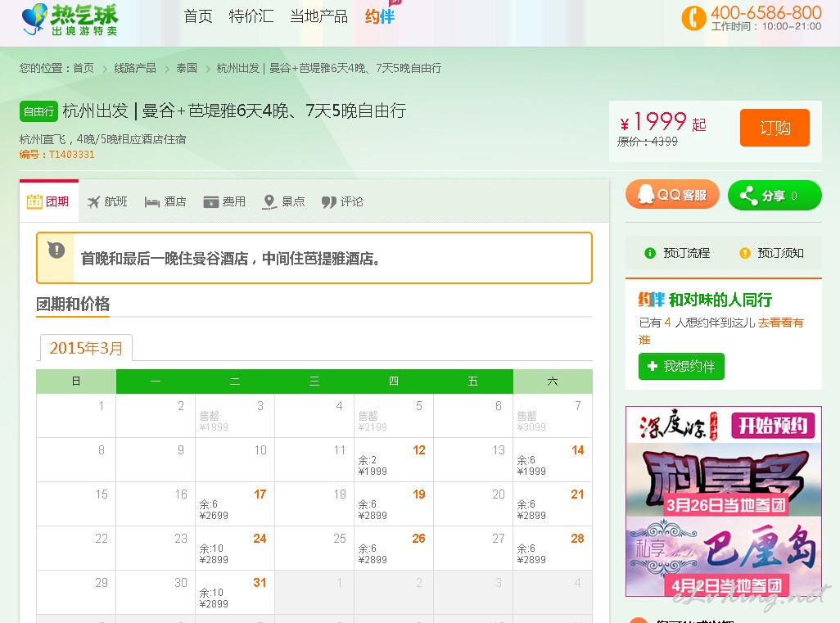
Task: Go to 线路产品 in the breadcrumb
Action: [x=135, y=68]
